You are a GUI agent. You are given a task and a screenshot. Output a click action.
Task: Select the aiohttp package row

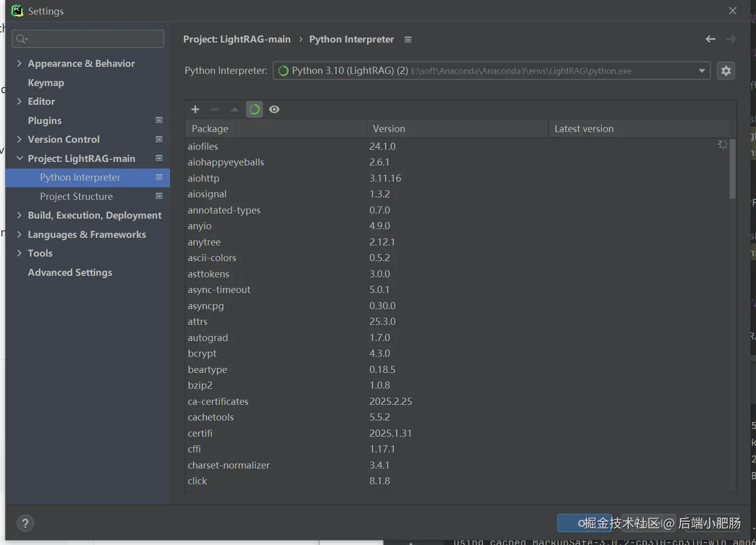point(457,178)
